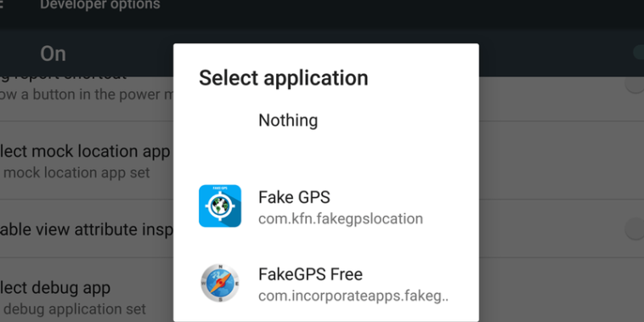This screenshot has height=322, width=644.
Task: Open the Select mock location app setting
Action: (87, 161)
